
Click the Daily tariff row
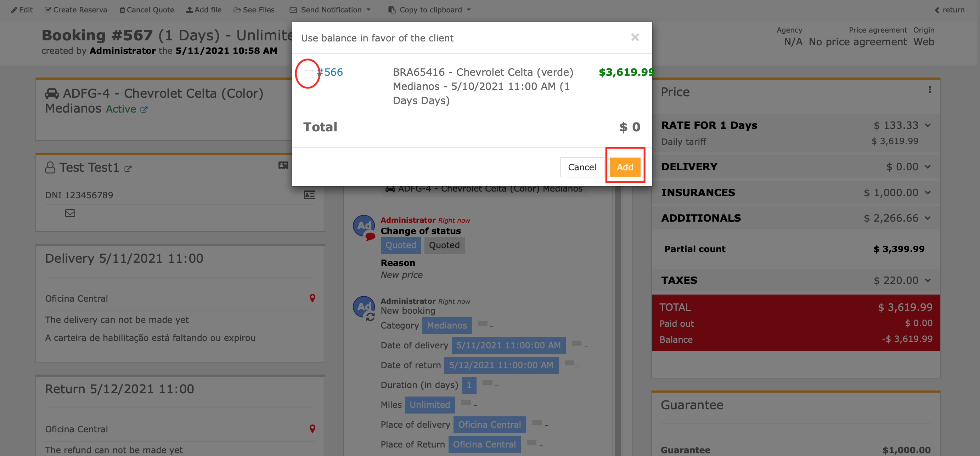tap(790, 141)
